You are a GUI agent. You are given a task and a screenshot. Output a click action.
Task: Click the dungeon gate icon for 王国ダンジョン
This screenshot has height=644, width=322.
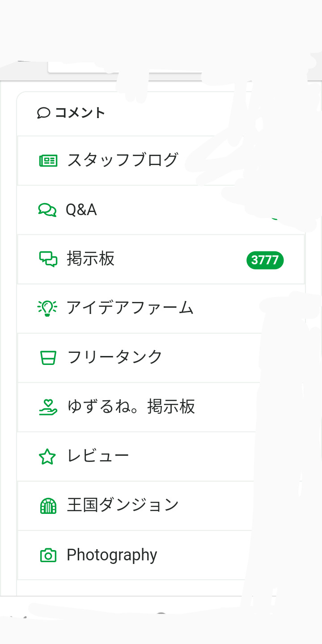click(x=48, y=506)
